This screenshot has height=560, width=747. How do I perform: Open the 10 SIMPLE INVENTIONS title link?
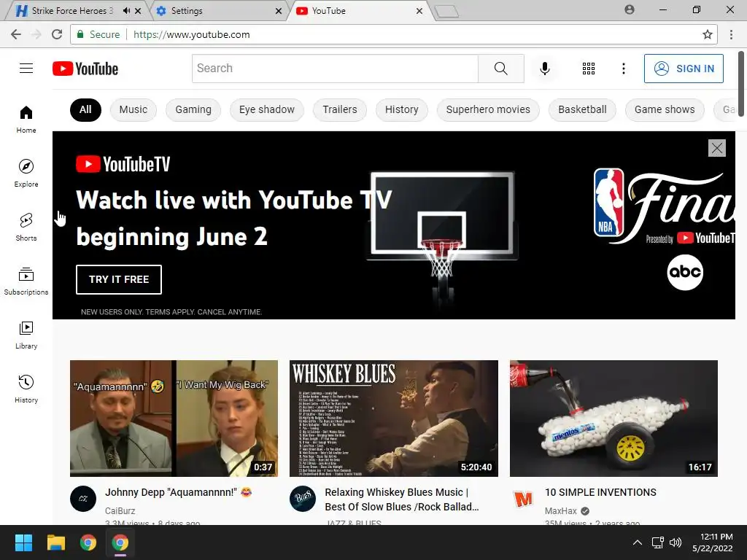coord(600,492)
